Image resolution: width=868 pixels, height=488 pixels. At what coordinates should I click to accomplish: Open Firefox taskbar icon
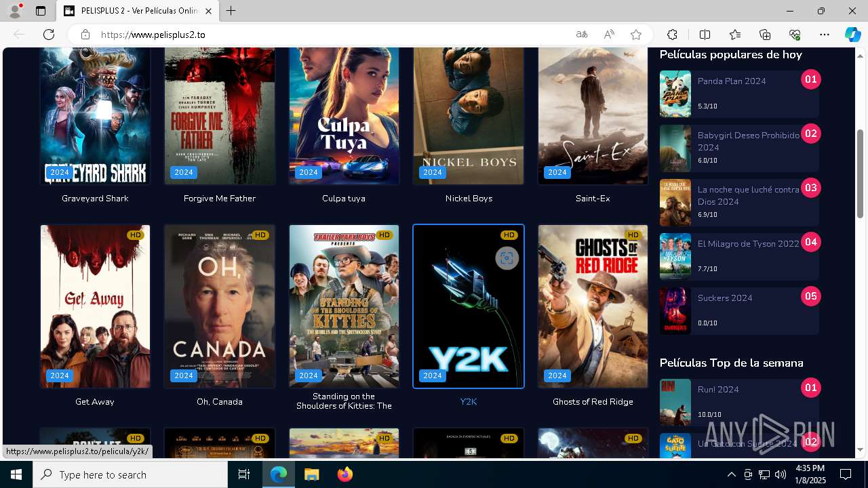pyautogui.click(x=344, y=474)
